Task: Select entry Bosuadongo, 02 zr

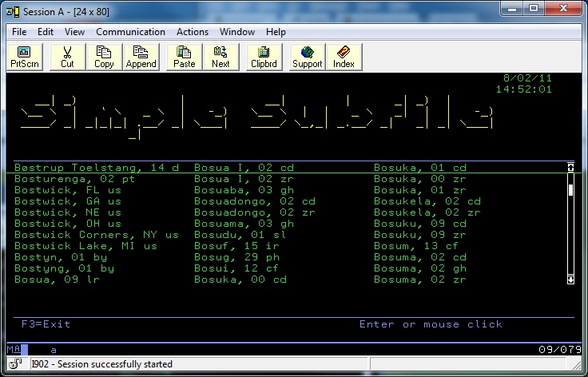Action: pos(255,212)
